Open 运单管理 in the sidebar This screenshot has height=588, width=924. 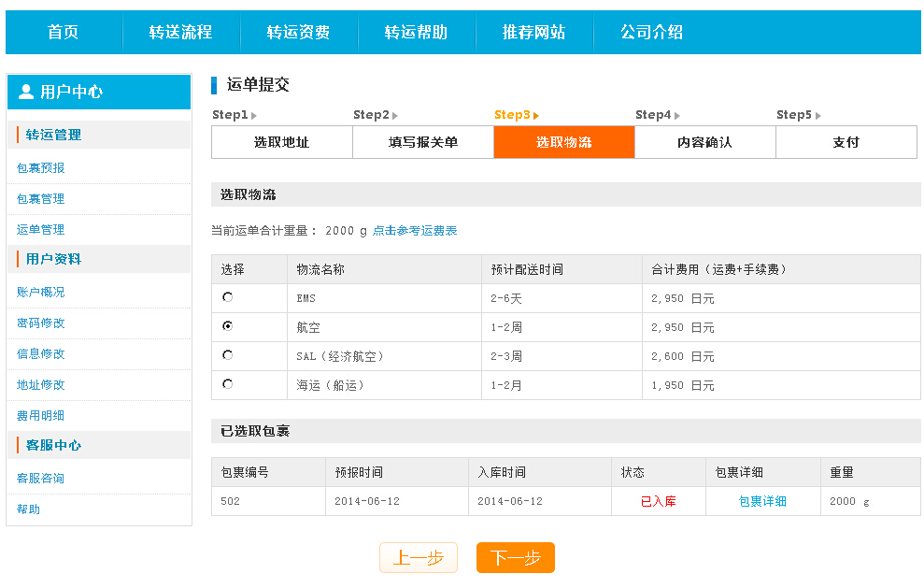(41, 229)
